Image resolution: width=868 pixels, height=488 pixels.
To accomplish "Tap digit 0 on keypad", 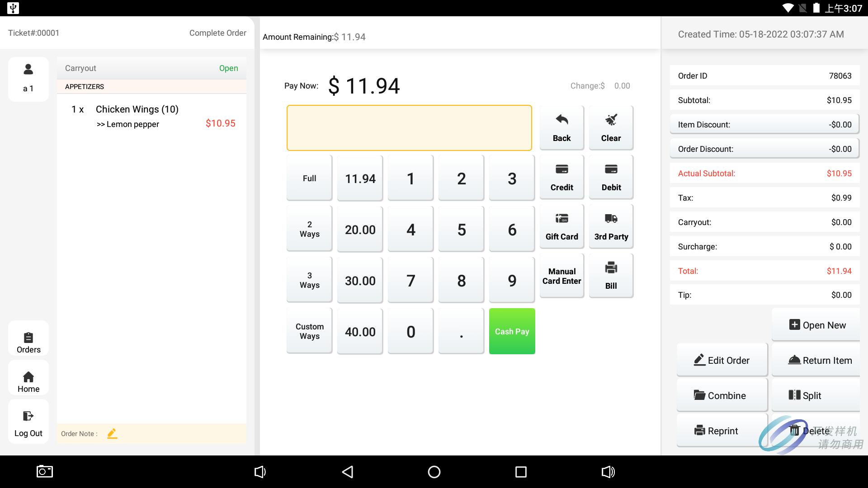I will click(x=410, y=331).
